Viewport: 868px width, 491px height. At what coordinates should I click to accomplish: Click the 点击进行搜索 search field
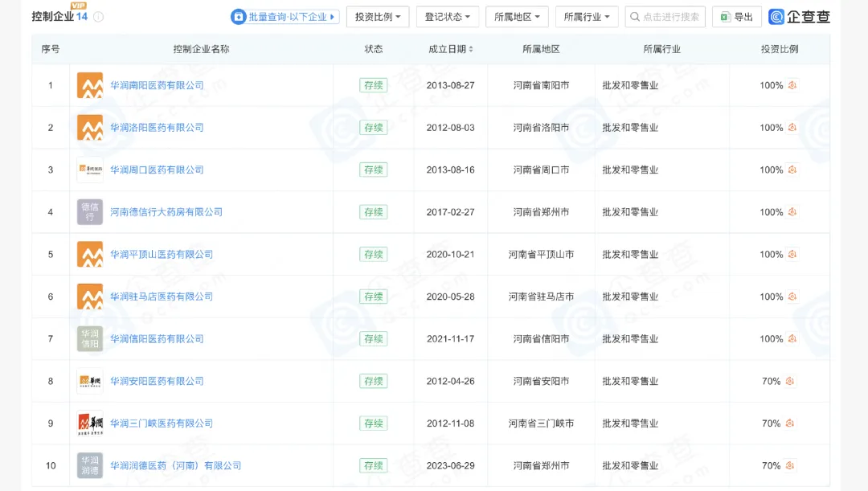coord(665,17)
